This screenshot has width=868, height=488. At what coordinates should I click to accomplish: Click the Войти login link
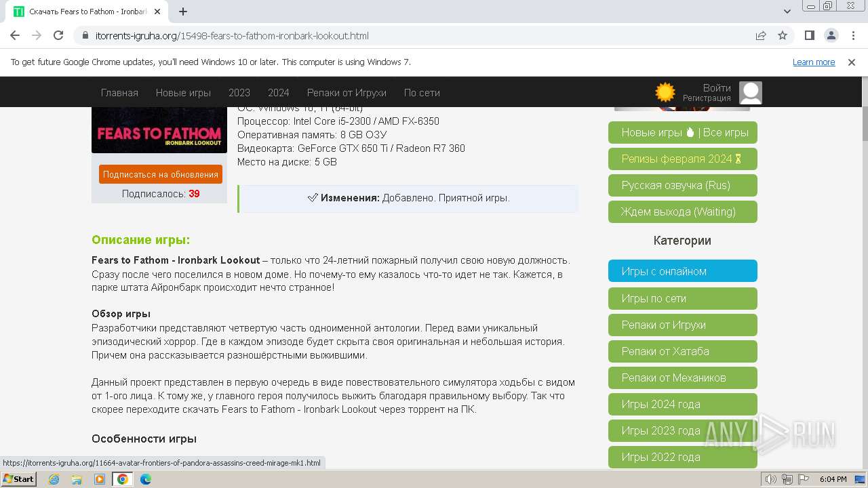717,88
